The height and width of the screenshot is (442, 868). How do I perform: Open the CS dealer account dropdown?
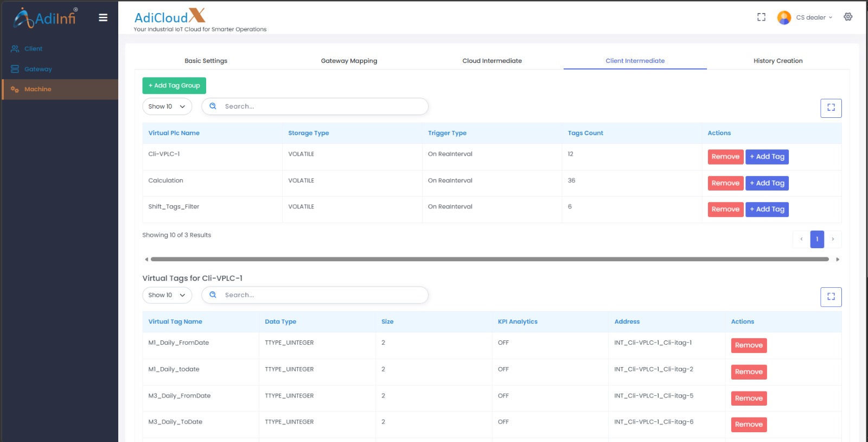814,18
